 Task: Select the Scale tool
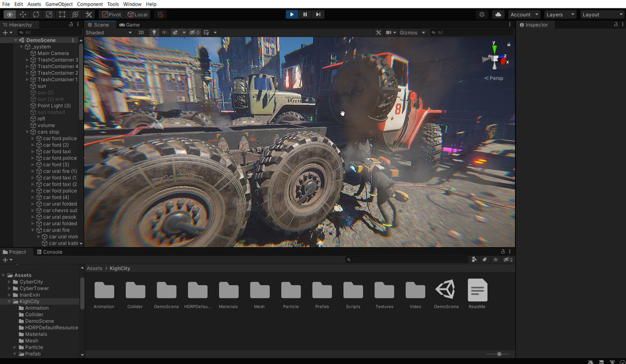point(49,15)
